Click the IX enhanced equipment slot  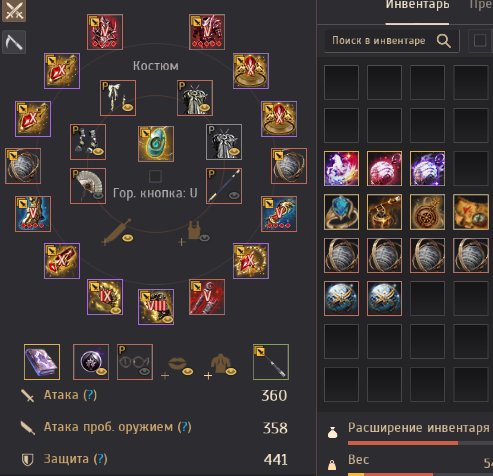[x=105, y=297]
